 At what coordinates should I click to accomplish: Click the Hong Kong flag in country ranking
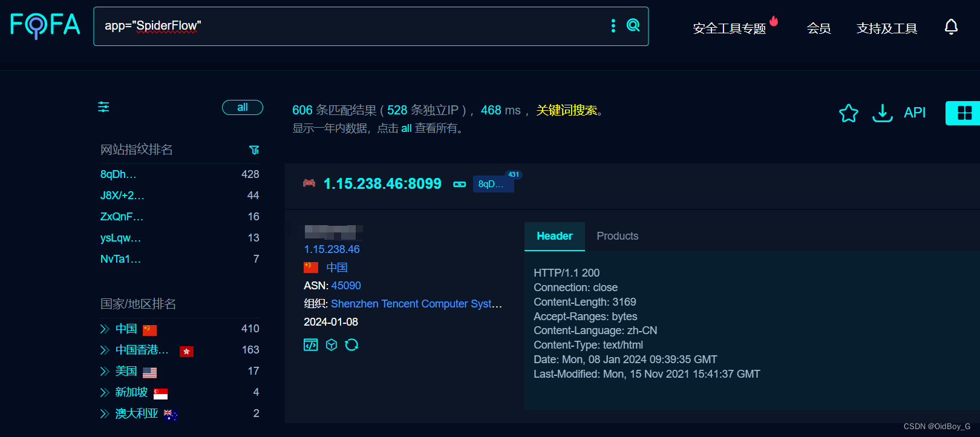click(x=186, y=351)
